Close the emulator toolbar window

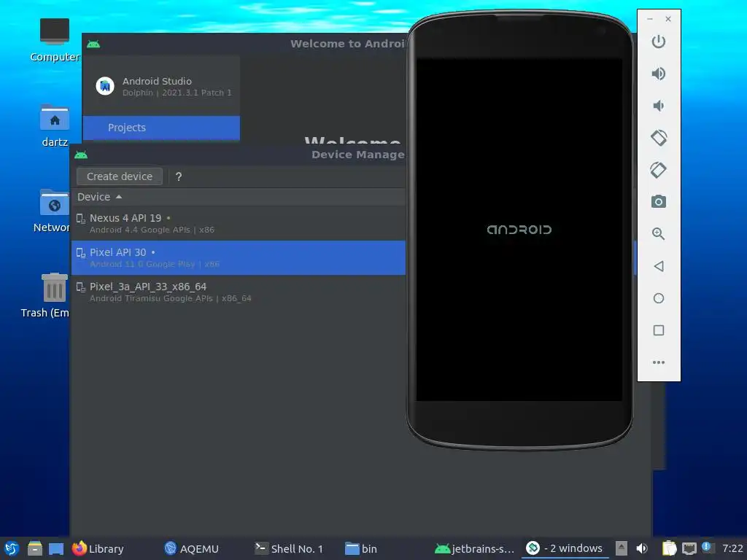[668, 19]
